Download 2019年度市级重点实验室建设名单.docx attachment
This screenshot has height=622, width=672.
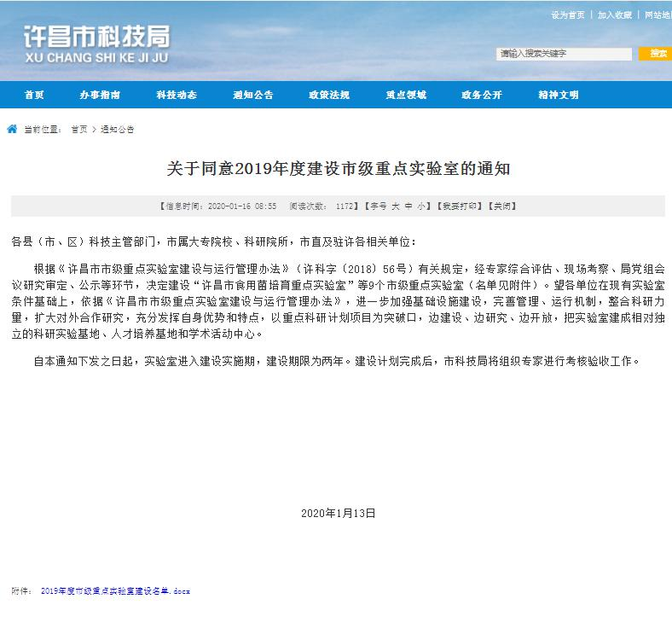coord(115,591)
